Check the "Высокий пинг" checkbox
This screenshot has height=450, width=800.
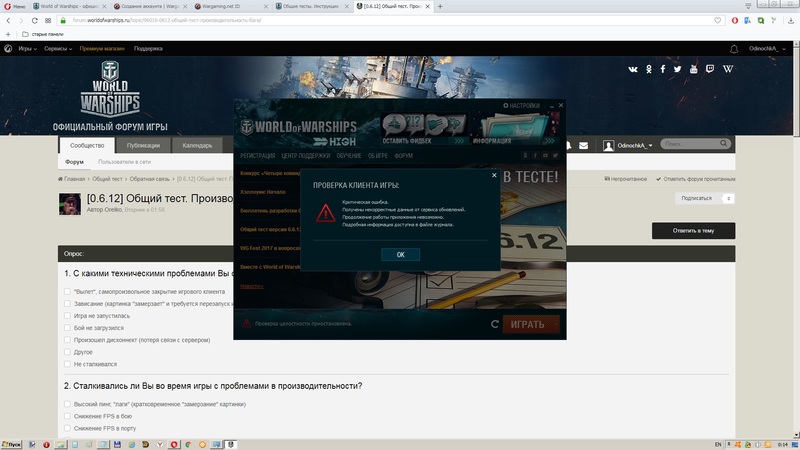coord(67,404)
